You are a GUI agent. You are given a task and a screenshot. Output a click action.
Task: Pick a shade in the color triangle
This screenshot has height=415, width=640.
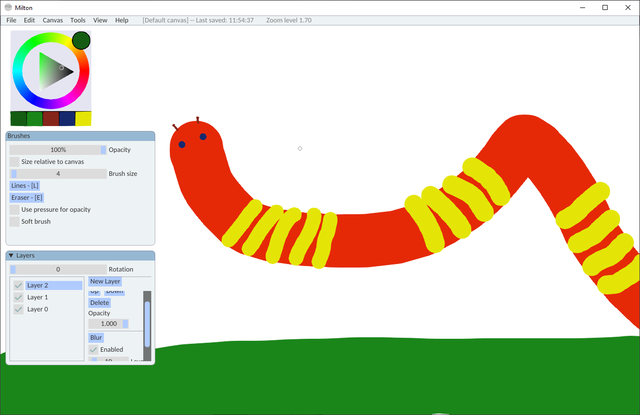click(50, 71)
